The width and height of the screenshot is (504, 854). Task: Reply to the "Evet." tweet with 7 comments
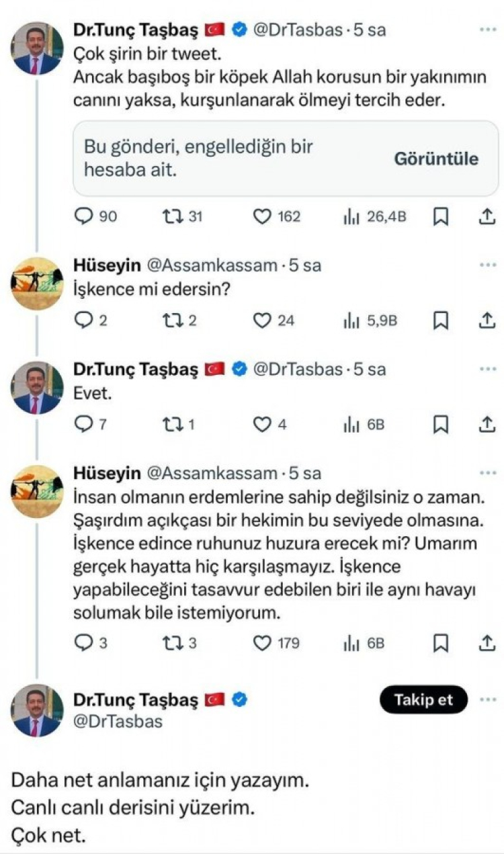click(x=85, y=425)
